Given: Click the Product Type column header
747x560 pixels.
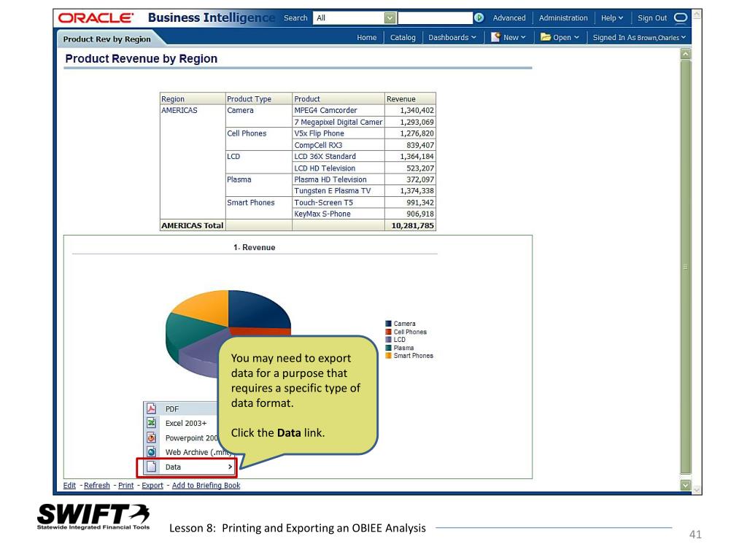Looking at the screenshot, I should pyautogui.click(x=258, y=98).
